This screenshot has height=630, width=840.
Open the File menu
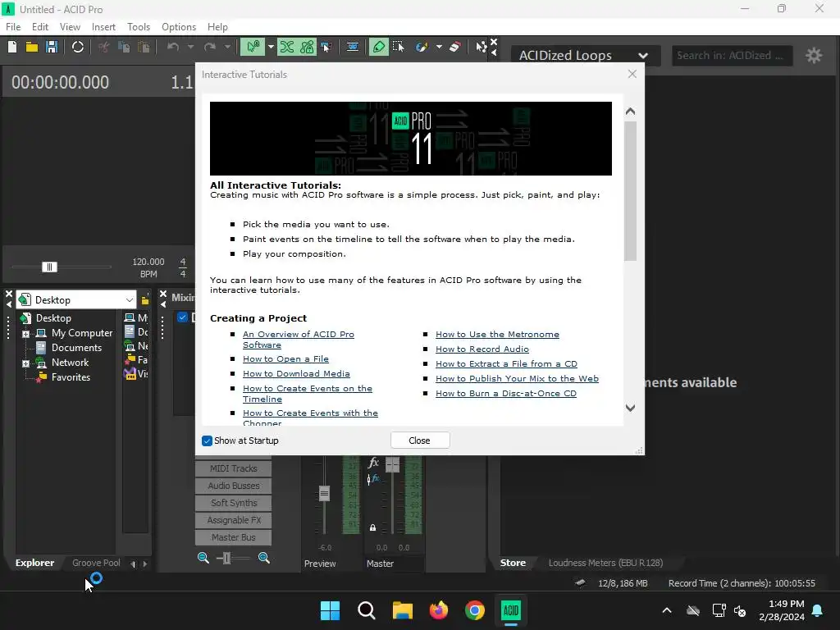coord(13,27)
